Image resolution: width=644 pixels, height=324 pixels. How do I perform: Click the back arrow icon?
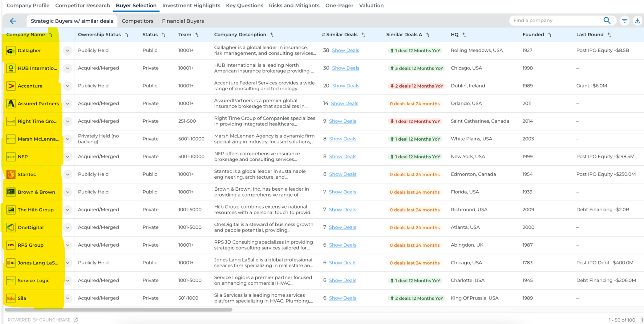click(x=13, y=21)
